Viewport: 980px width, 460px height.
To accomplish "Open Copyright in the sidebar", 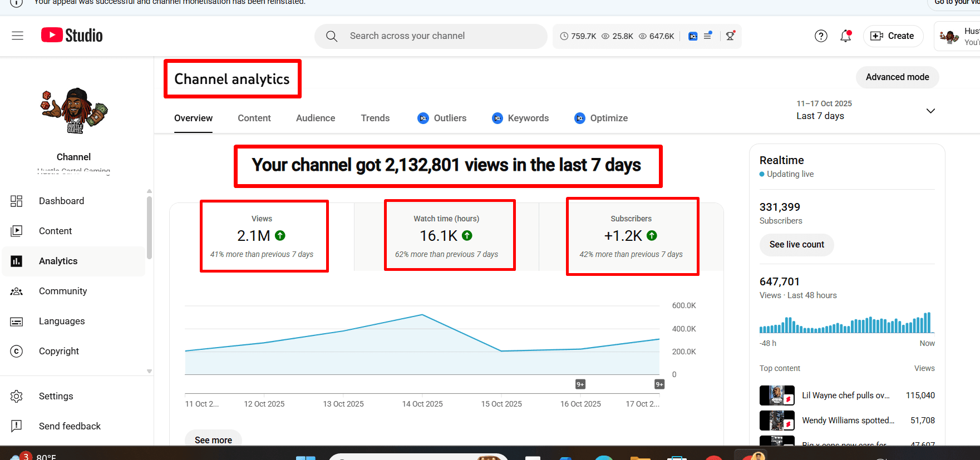I will point(73,351).
